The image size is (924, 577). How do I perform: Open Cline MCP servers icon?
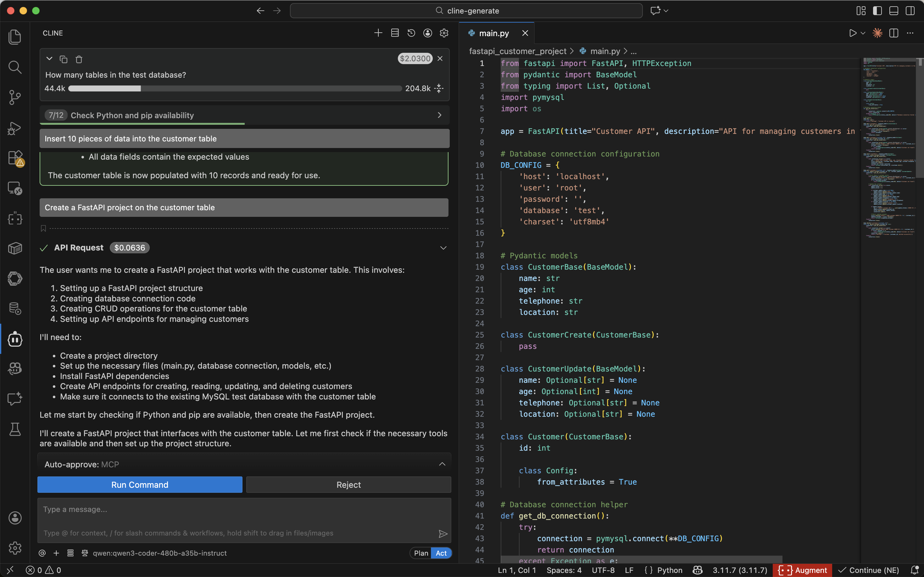(x=395, y=33)
